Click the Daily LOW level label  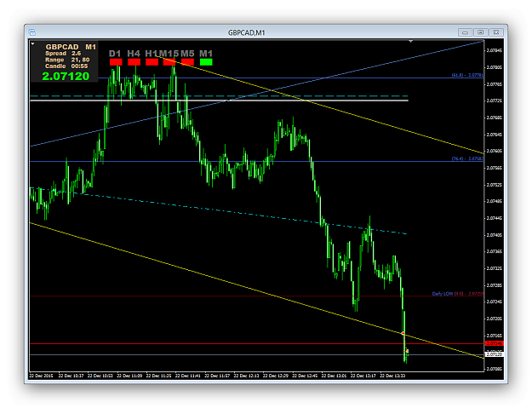click(457, 294)
